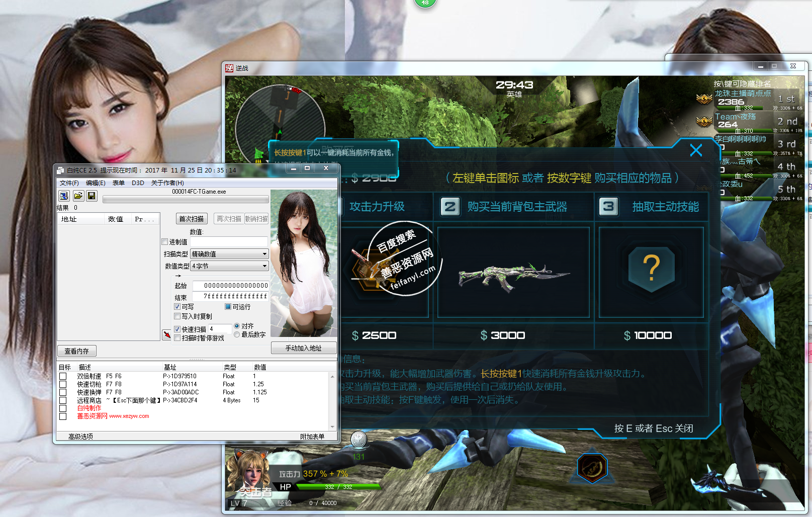Open the 扫描类型 scan type dropdown
Image resolution: width=812 pixels, height=517 pixels.
pyautogui.click(x=229, y=254)
